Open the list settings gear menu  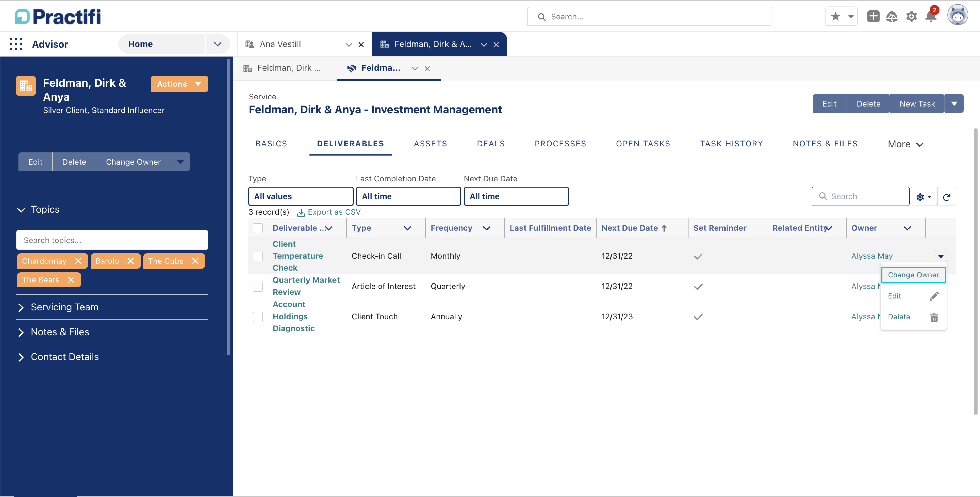click(x=923, y=197)
